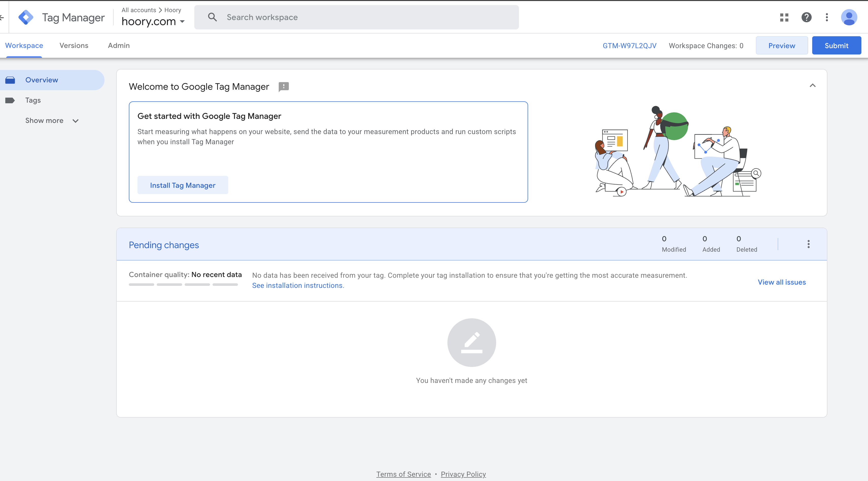This screenshot has width=868, height=481.
Task: Switch to the Admin tab
Action: (x=119, y=45)
